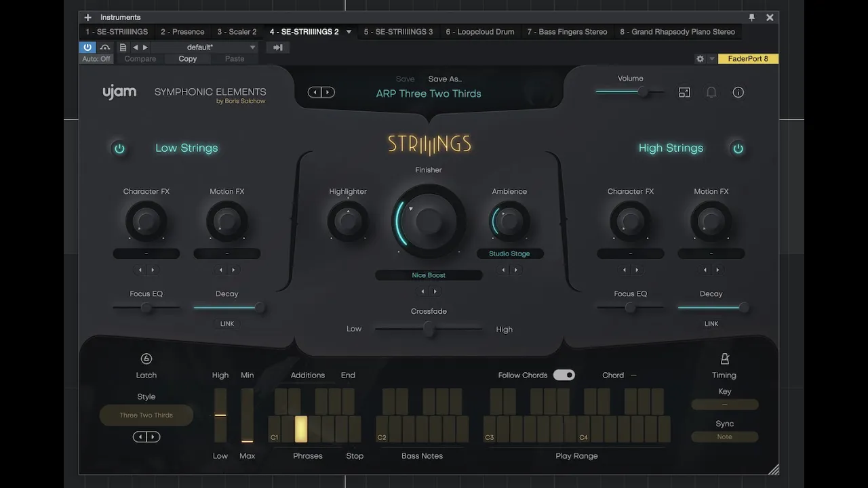Pin the Instruments window

751,18
